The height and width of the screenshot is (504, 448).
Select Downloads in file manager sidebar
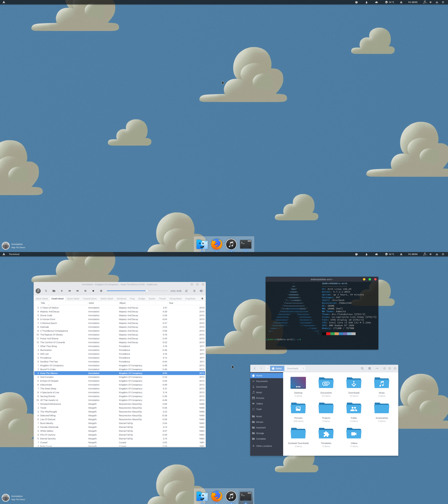click(267, 387)
